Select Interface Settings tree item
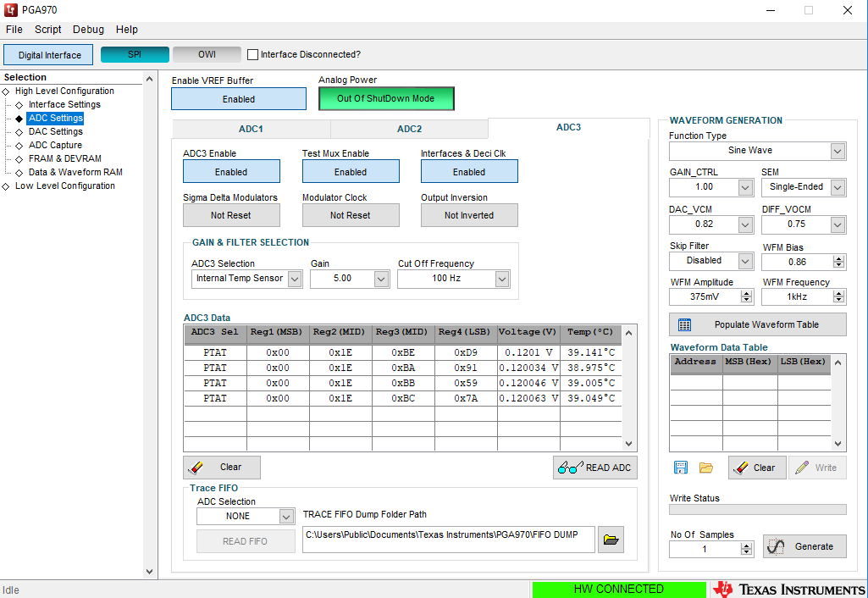Image resolution: width=868 pixels, height=598 pixels. [64, 105]
